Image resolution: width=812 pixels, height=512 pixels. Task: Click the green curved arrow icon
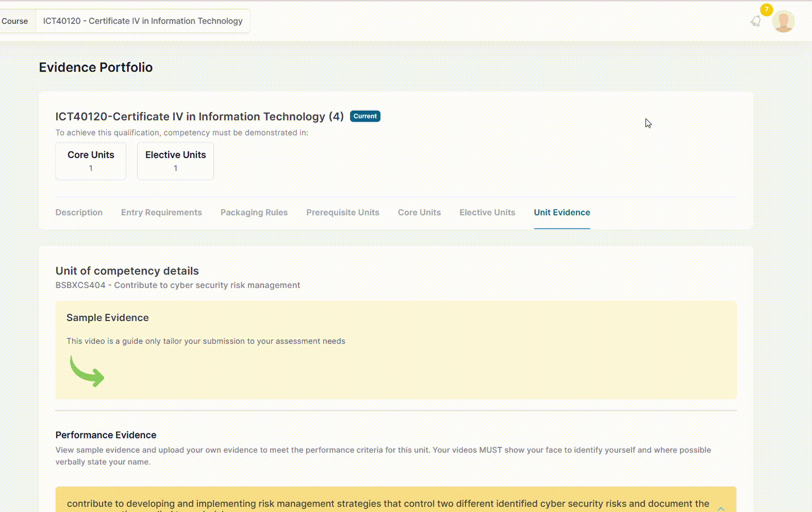(87, 371)
